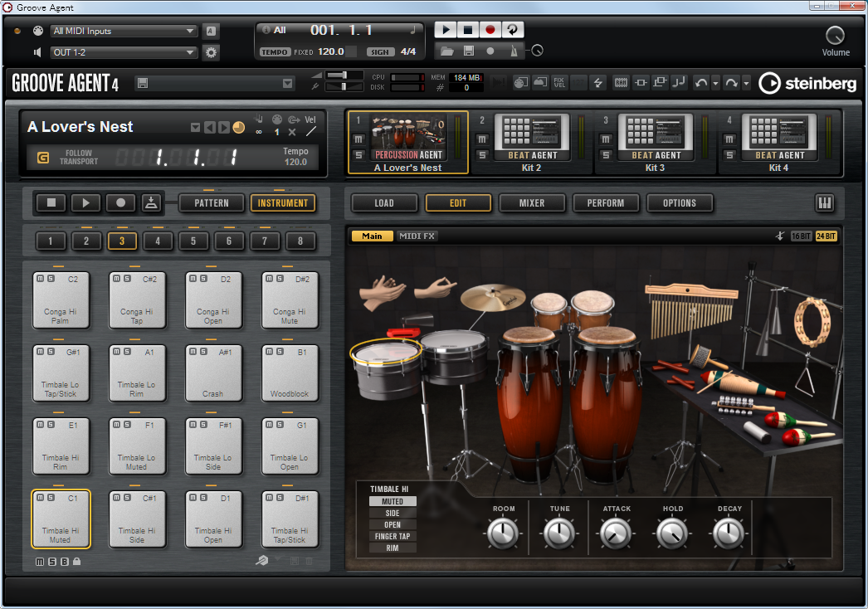
Task: Switch pads to PATTERN mode
Action: click(x=212, y=203)
